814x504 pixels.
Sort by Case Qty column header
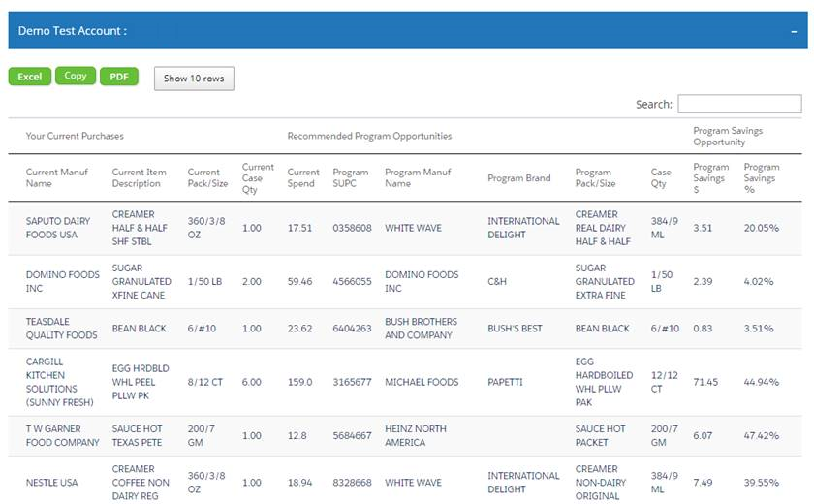661,177
